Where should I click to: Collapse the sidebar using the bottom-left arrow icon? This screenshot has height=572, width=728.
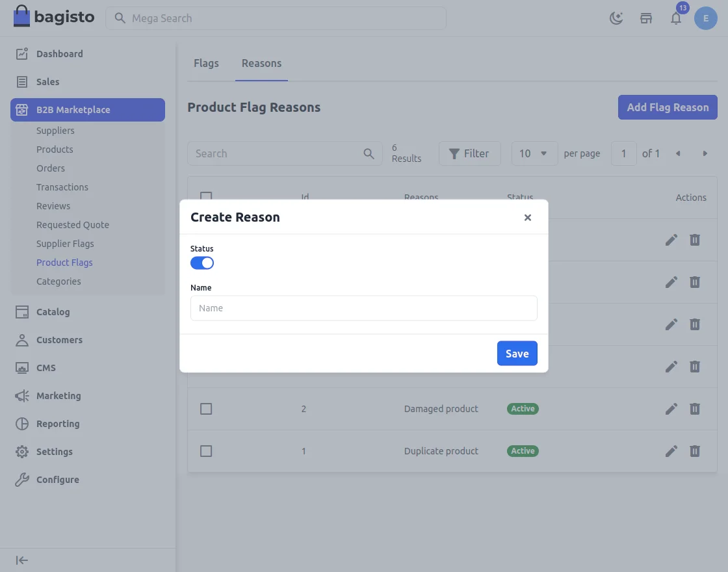pyautogui.click(x=21, y=560)
